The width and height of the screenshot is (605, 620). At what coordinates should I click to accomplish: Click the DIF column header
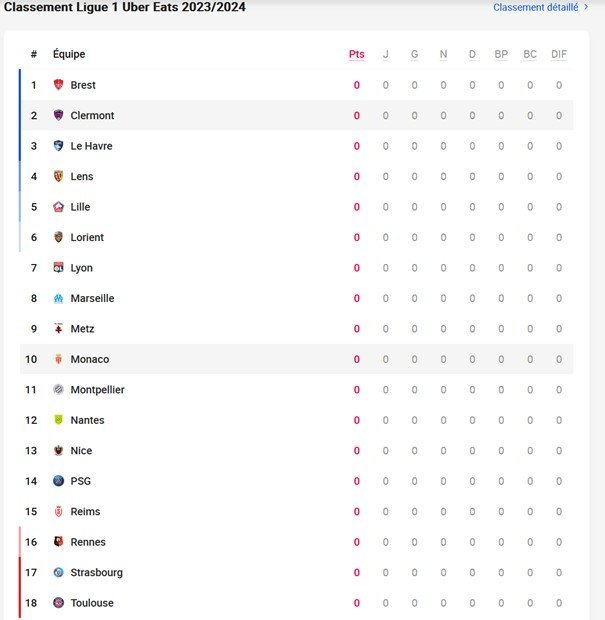[559, 54]
